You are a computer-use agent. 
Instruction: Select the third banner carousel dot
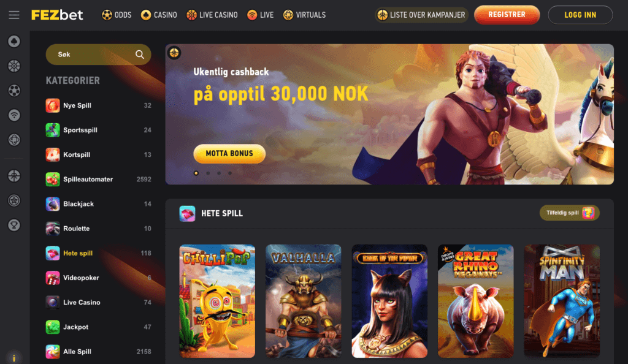219,173
